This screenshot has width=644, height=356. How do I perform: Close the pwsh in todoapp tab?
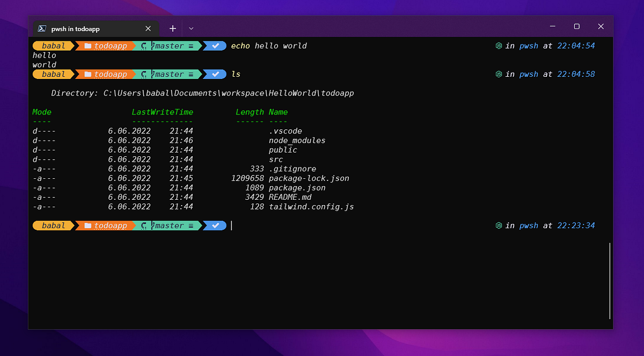tap(149, 28)
